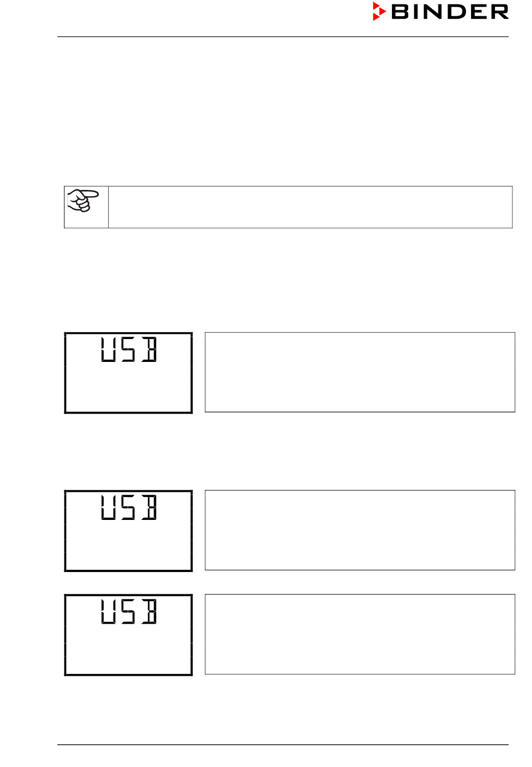This screenshot has width=532, height=767.
Task: Click the empty note box beside the hand icon
Action: (310, 207)
